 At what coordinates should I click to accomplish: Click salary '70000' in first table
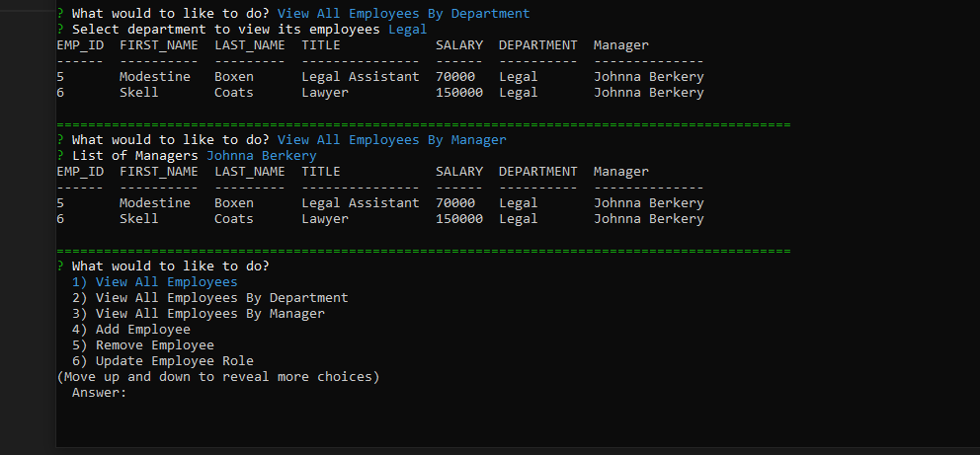point(455,77)
